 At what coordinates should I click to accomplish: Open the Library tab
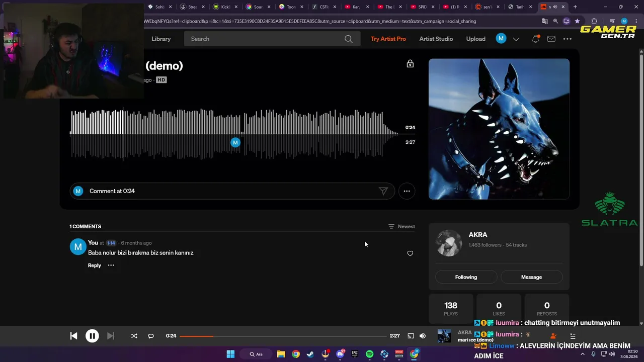pyautogui.click(x=161, y=39)
